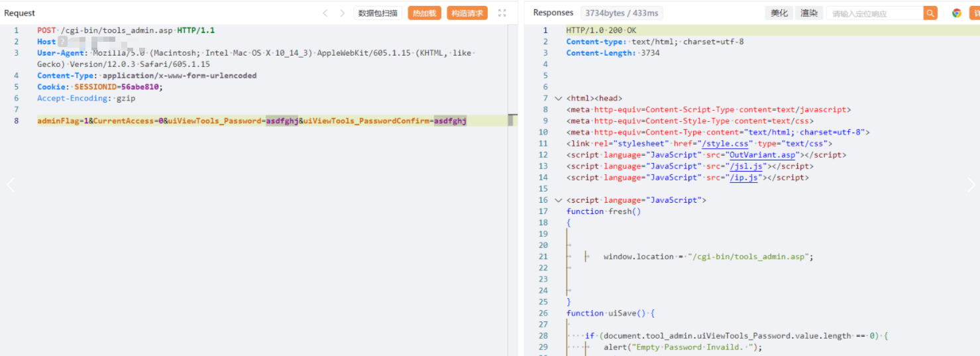Click the window.location assignment line
The width and height of the screenshot is (980, 356).
point(708,256)
